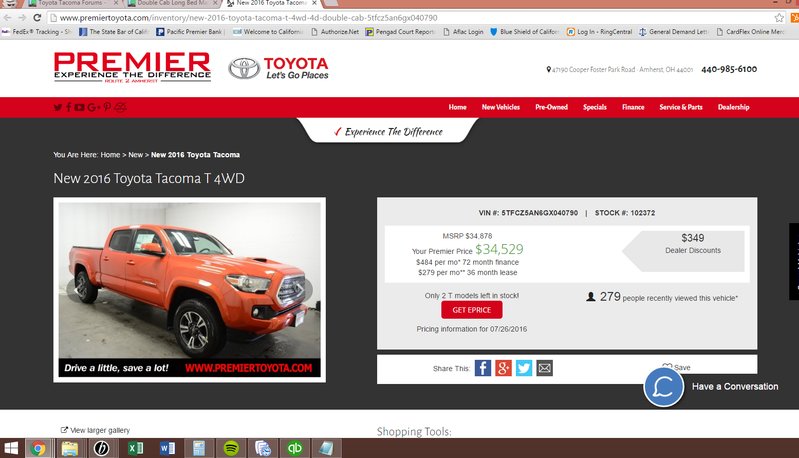799x458 pixels.
Task: Click the New breadcrumb link
Action: click(136, 155)
